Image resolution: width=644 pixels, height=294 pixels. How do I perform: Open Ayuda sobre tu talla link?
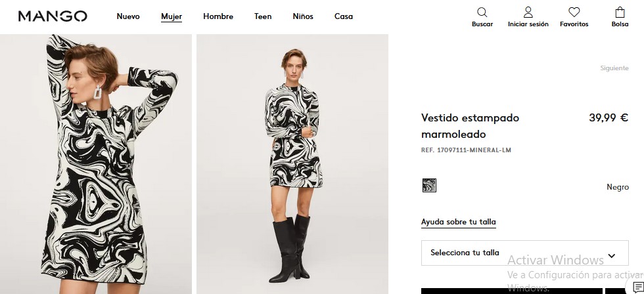(459, 222)
